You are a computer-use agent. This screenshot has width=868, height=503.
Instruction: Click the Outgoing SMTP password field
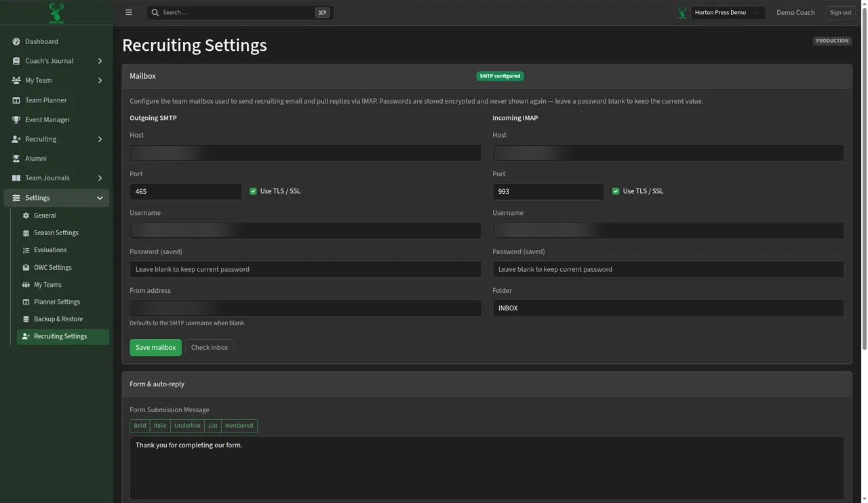(306, 269)
